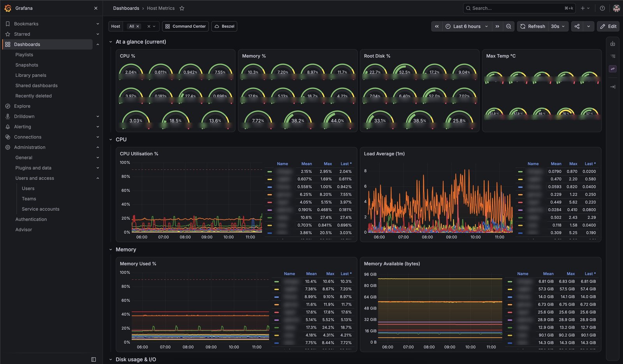Expand the Alerting section chevron
623x364 pixels.
coord(98,127)
